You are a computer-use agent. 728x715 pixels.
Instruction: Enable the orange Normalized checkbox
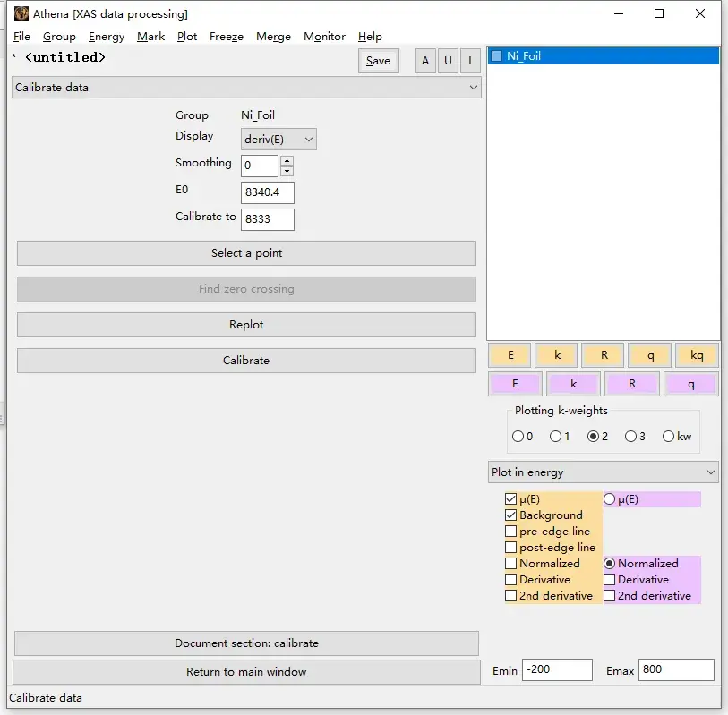coord(510,563)
